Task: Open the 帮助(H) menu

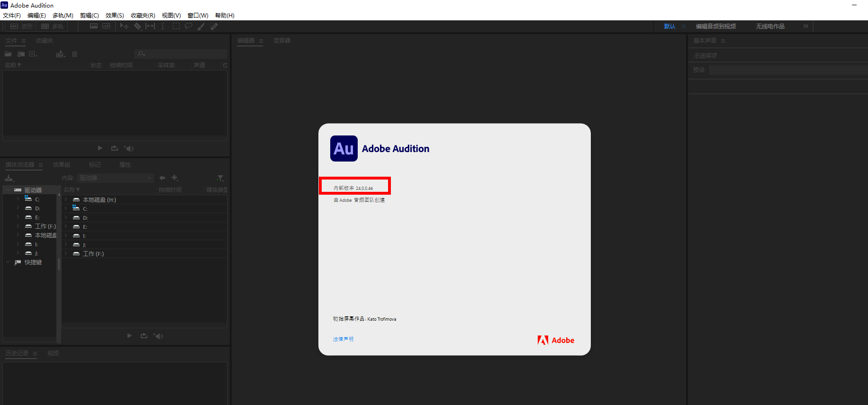Action: (225, 16)
